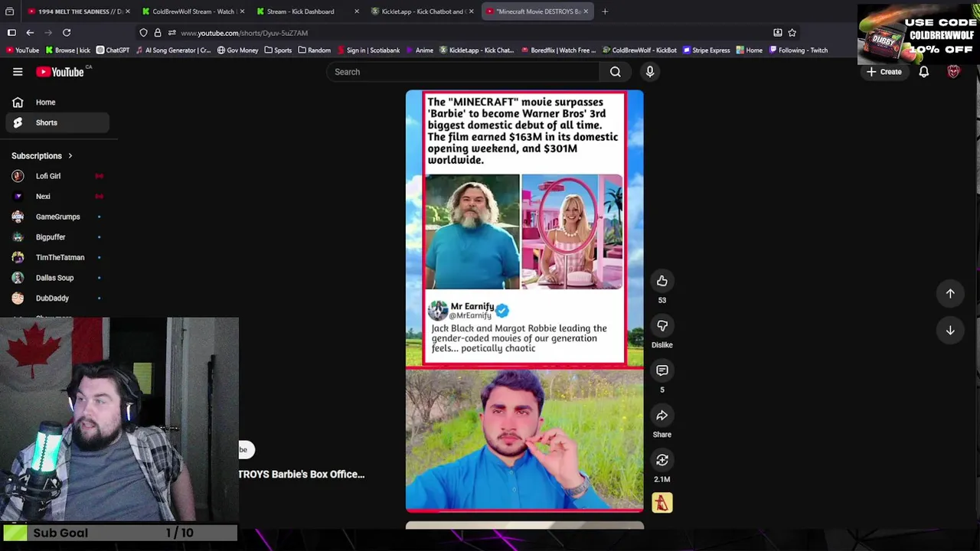Toggle the browser sidebar panel icon
This screenshot has height=551, width=980.
pyautogui.click(x=11, y=33)
